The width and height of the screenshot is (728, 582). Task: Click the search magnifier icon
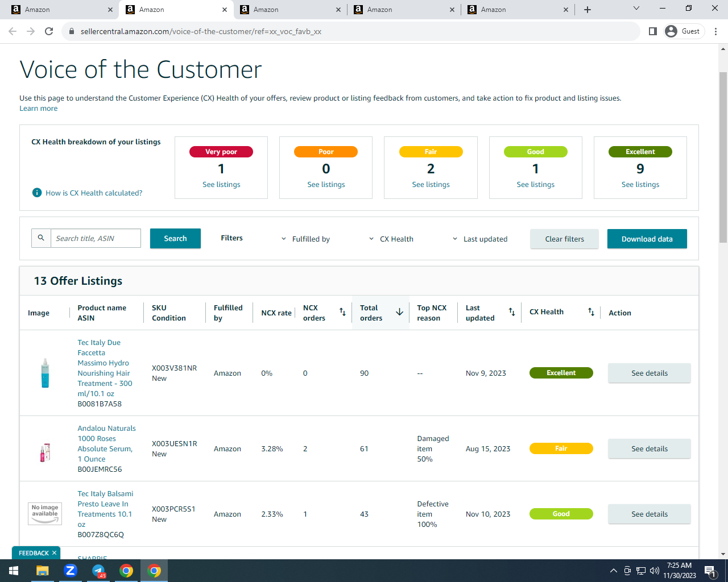point(41,238)
